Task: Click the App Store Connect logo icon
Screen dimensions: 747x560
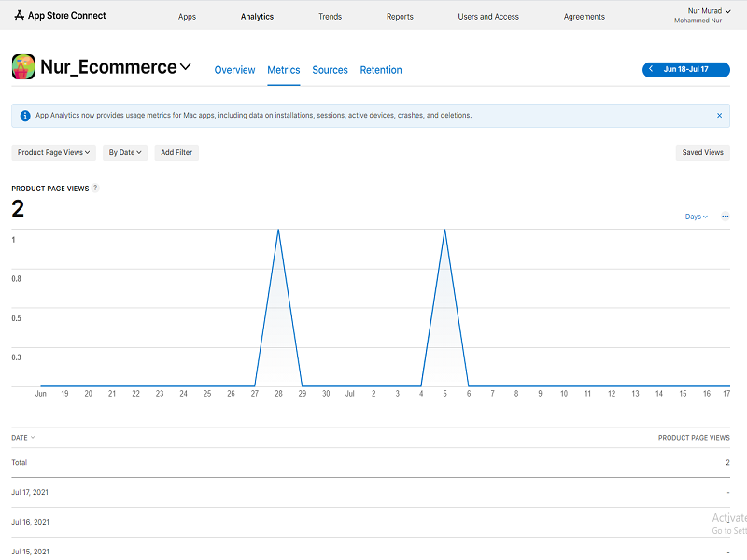Action: 19,16
